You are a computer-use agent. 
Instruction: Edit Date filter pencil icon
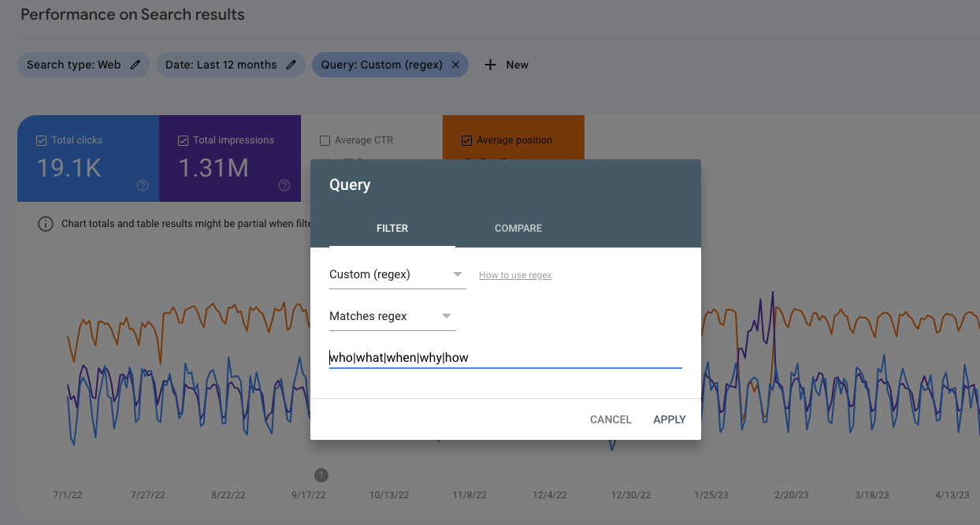(291, 65)
